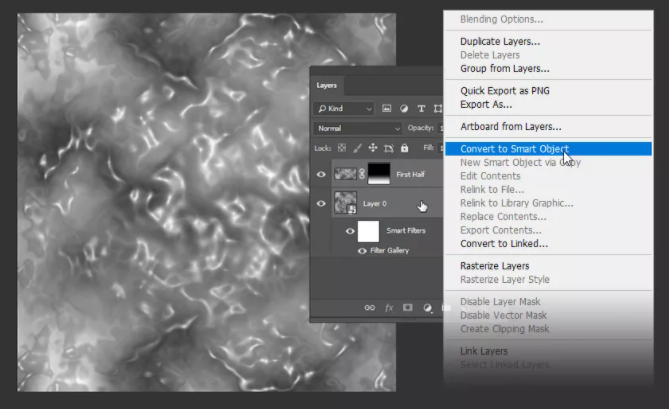Select First Half layer image thumbnail
Image resolution: width=669 pixels, height=409 pixels.
pyautogui.click(x=345, y=174)
